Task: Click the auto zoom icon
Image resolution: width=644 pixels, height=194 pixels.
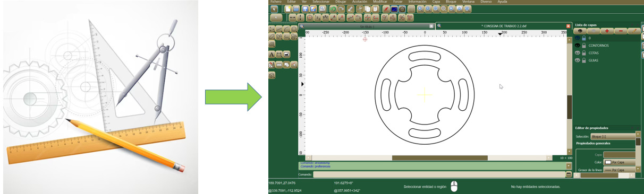Action: [436, 9]
